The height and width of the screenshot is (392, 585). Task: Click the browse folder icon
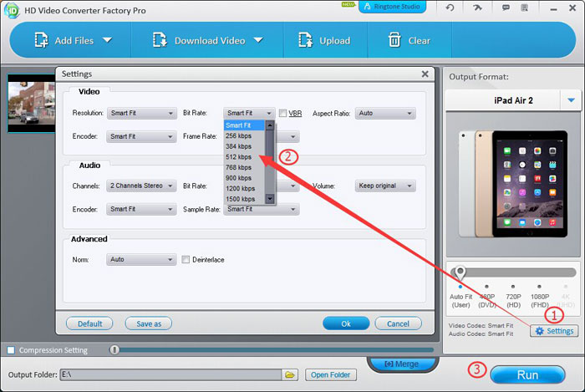tap(290, 374)
